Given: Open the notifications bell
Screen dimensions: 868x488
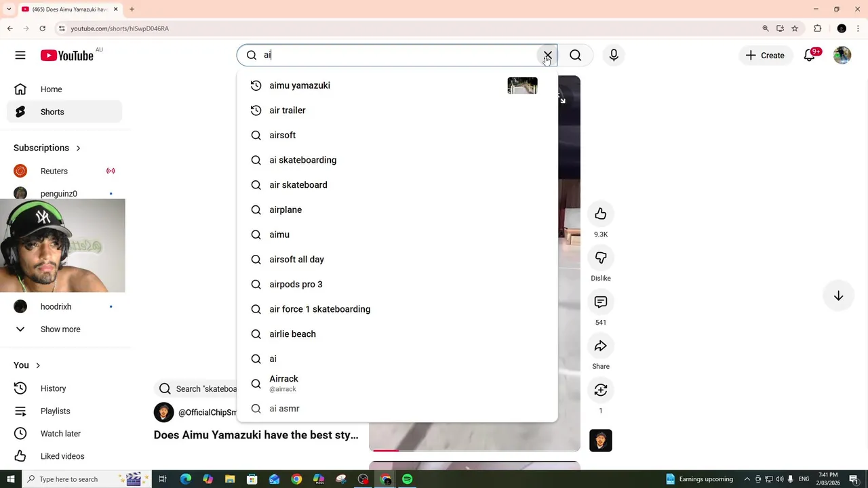Looking at the screenshot, I should pyautogui.click(x=810, y=56).
